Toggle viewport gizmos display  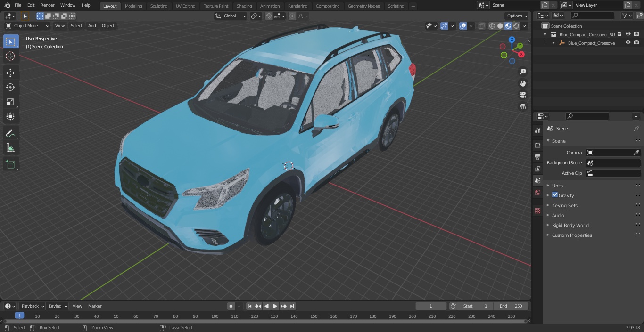(x=444, y=26)
